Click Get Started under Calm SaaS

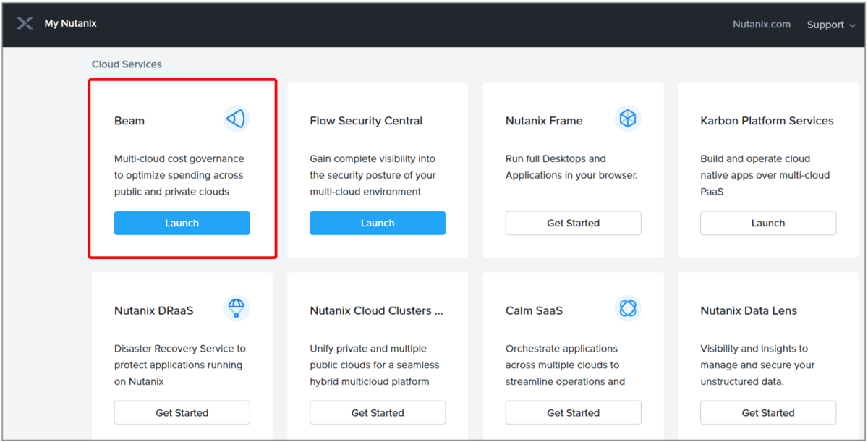[573, 412]
